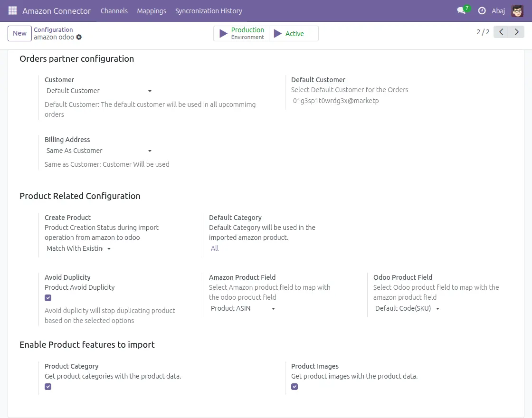Uncheck the Avoid Duplicity checkbox
532x418 pixels.
coord(48,297)
